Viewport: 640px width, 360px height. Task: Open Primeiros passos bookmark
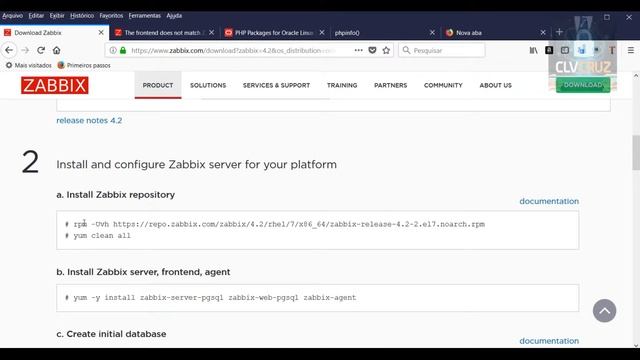[x=84, y=65]
